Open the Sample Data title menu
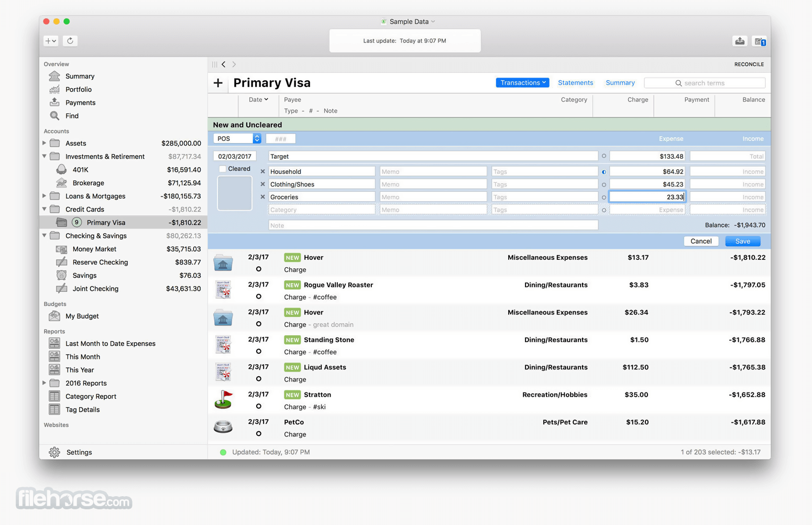 pos(409,21)
